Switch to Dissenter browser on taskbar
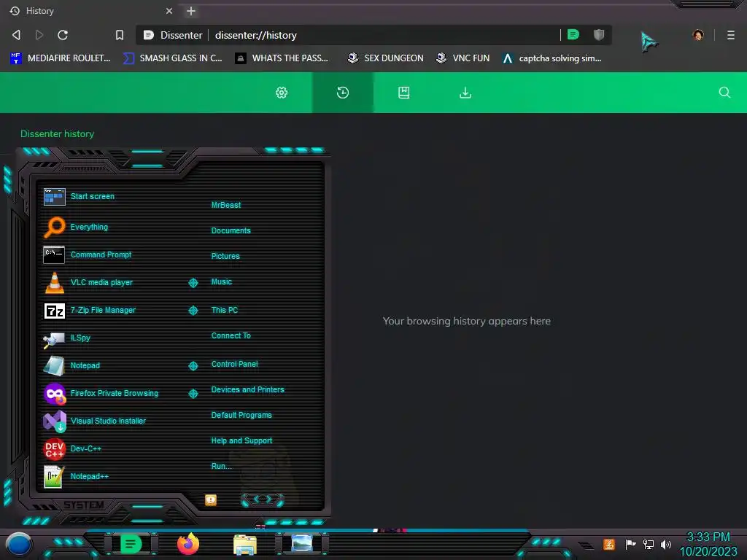The image size is (747, 560). tap(131, 544)
